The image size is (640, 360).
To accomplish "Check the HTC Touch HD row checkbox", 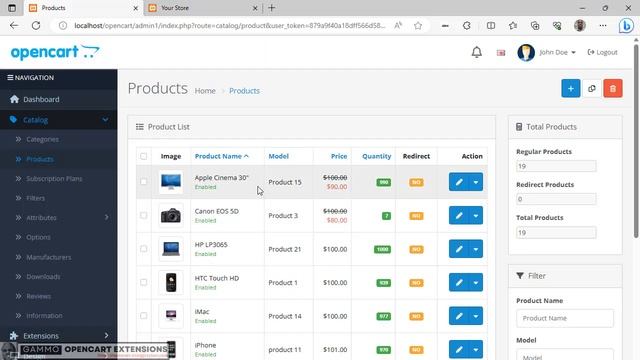I will click(x=143, y=282).
